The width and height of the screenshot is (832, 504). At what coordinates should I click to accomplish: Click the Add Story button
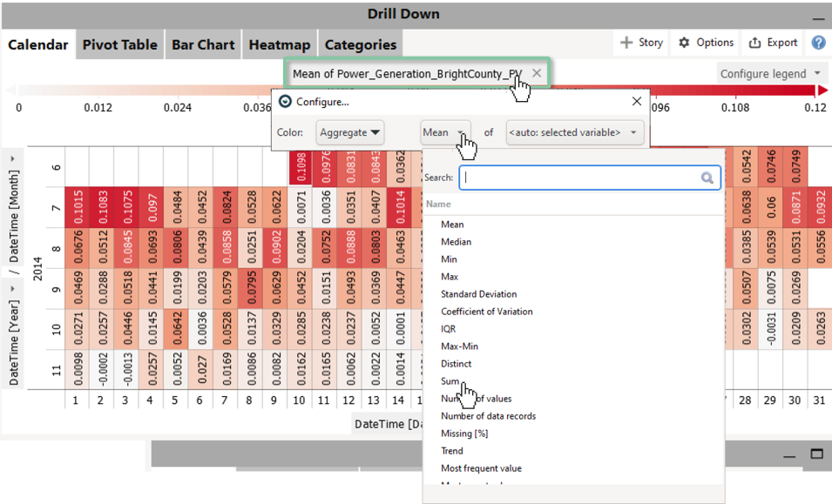click(x=641, y=43)
